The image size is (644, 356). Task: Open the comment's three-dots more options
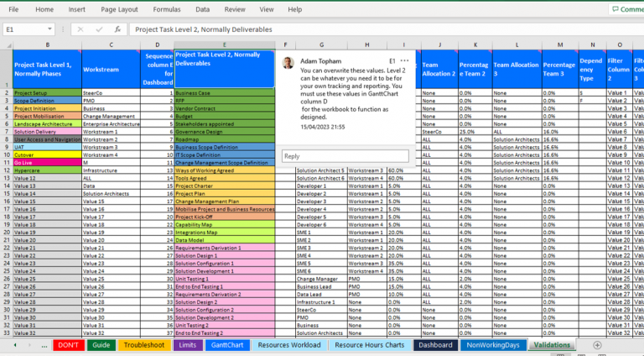(405, 62)
